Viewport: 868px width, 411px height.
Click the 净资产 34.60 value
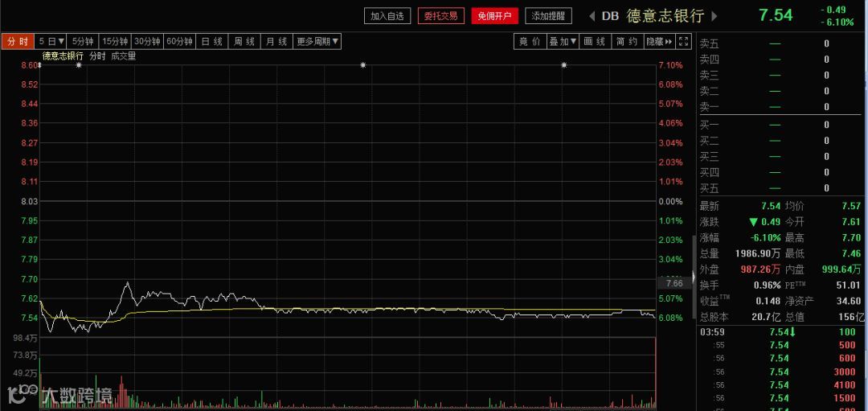[850, 302]
